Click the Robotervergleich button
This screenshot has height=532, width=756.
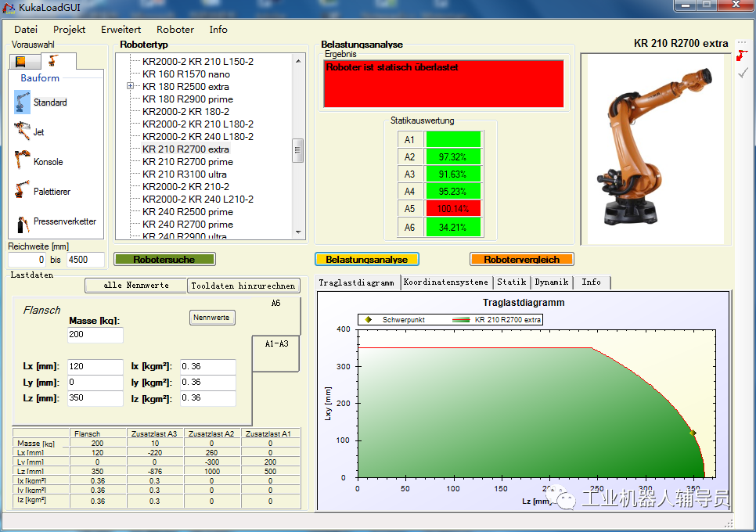pyautogui.click(x=522, y=259)
